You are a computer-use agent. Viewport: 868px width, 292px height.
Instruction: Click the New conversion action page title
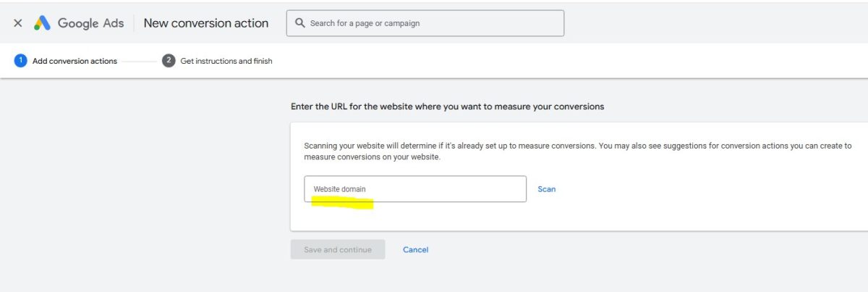point(206,23)
